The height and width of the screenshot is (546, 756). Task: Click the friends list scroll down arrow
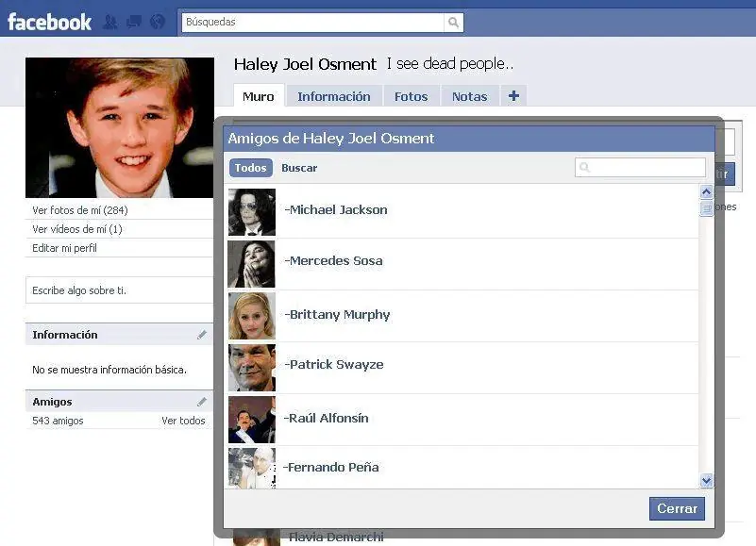tap(706, 480)
